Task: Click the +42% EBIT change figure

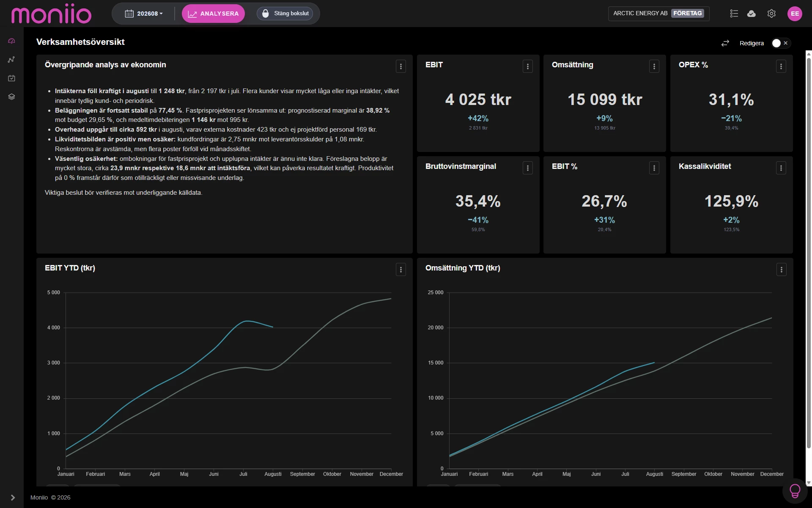Action: [478, 119]
